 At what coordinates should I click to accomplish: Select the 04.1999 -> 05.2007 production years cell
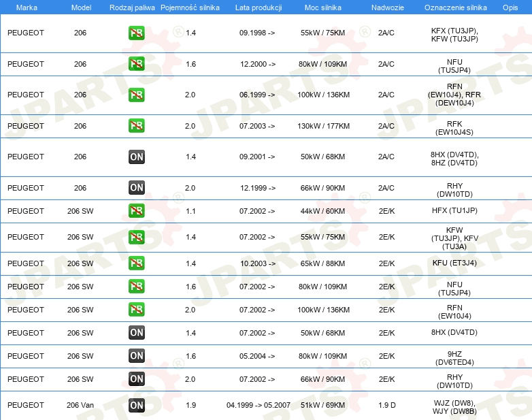(x=258, y=405)
